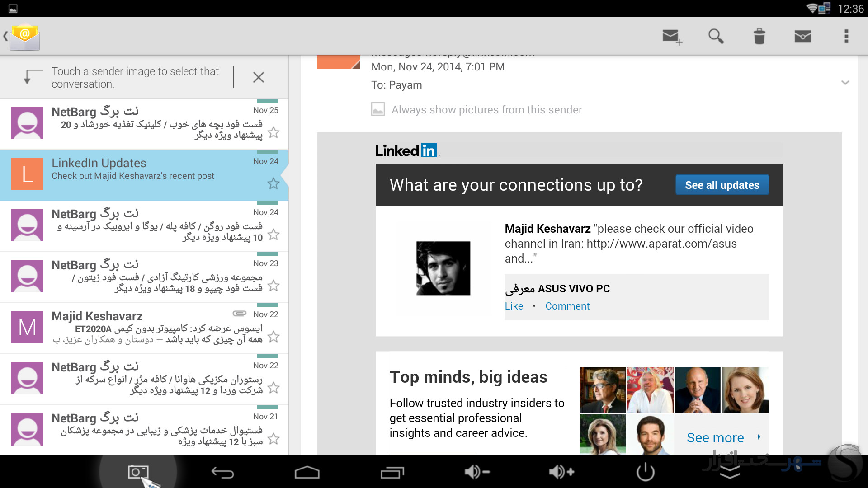This screenshot has width=868, height=488.
Task: Star the NetBarg Nov 22 message
Action: [274, 388]
